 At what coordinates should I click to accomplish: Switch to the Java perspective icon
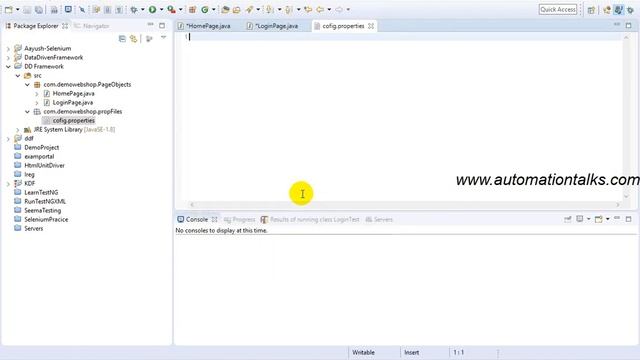tap(619, 10)
